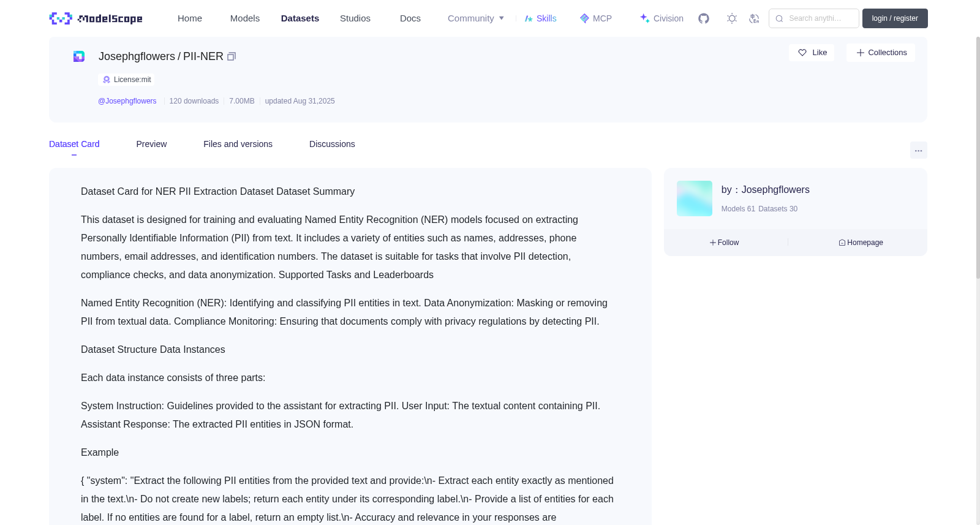Open the Datasets menu item
The image size is (980, 525).
[300, 18]
